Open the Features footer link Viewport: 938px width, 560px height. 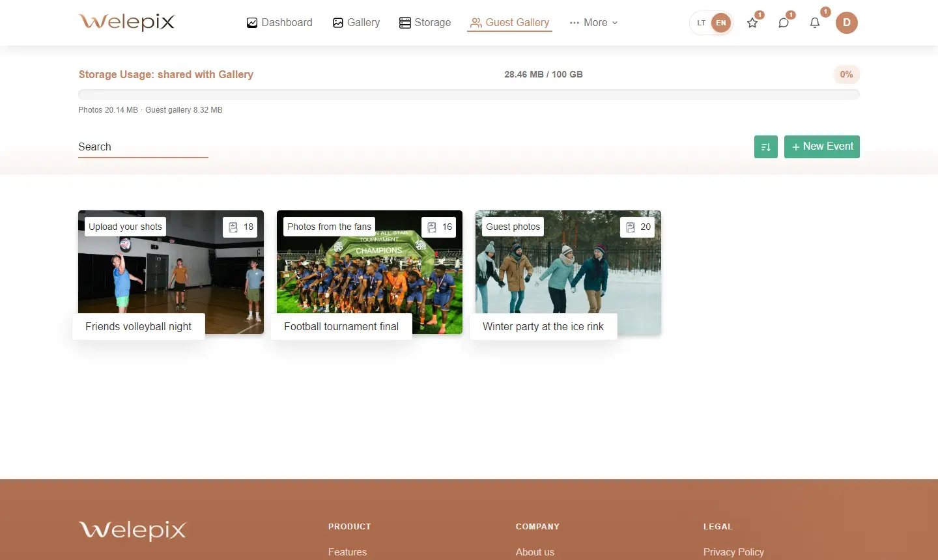coord(347,552)
